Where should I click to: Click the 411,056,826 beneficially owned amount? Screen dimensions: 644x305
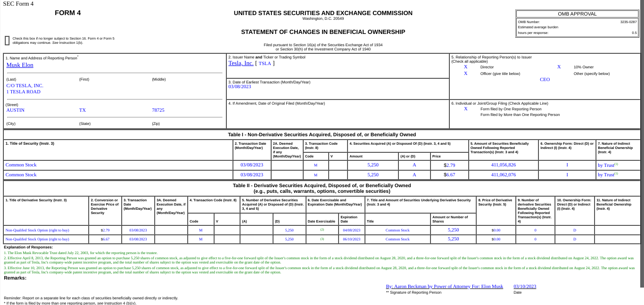pos(504,165)
